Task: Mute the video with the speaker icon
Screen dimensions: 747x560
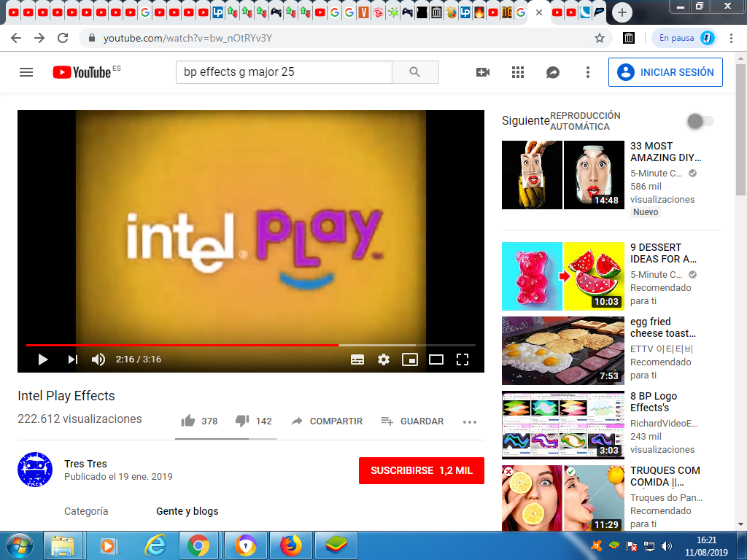Action: tap(98, 359)
